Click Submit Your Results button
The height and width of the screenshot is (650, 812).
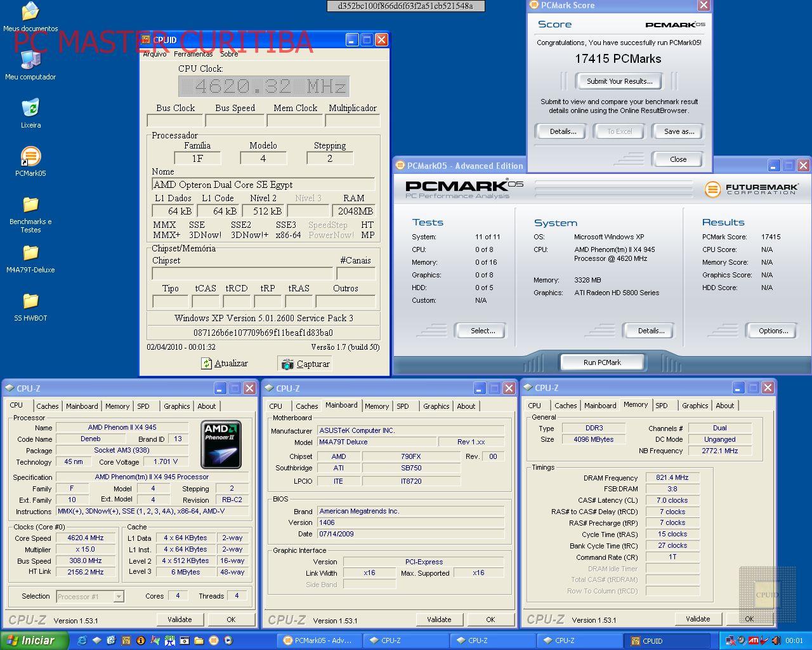619,81
